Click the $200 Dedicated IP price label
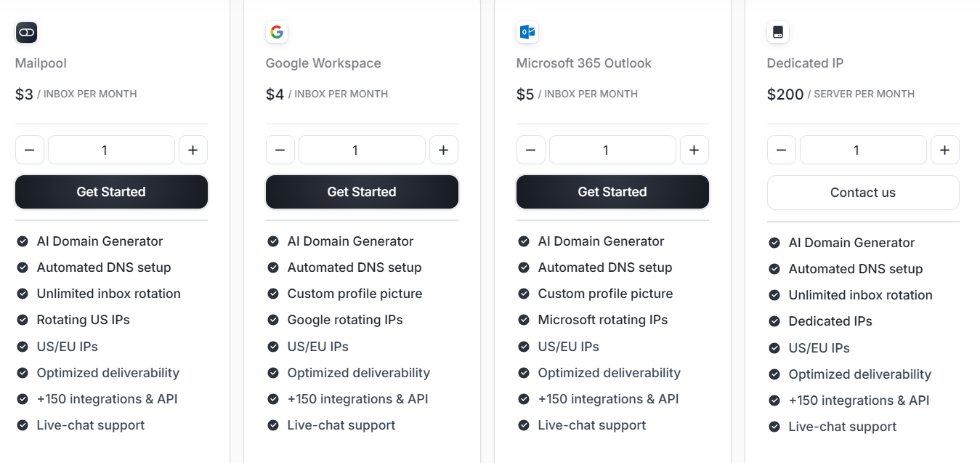The width and height of the screenshot is (980, 463). [785, 94]
